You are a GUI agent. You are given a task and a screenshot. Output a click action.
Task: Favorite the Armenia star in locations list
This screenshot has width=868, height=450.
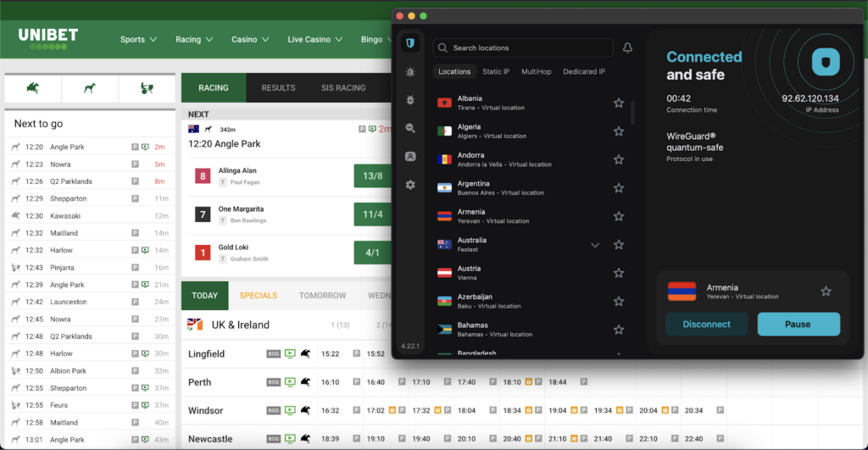(618, 216)
